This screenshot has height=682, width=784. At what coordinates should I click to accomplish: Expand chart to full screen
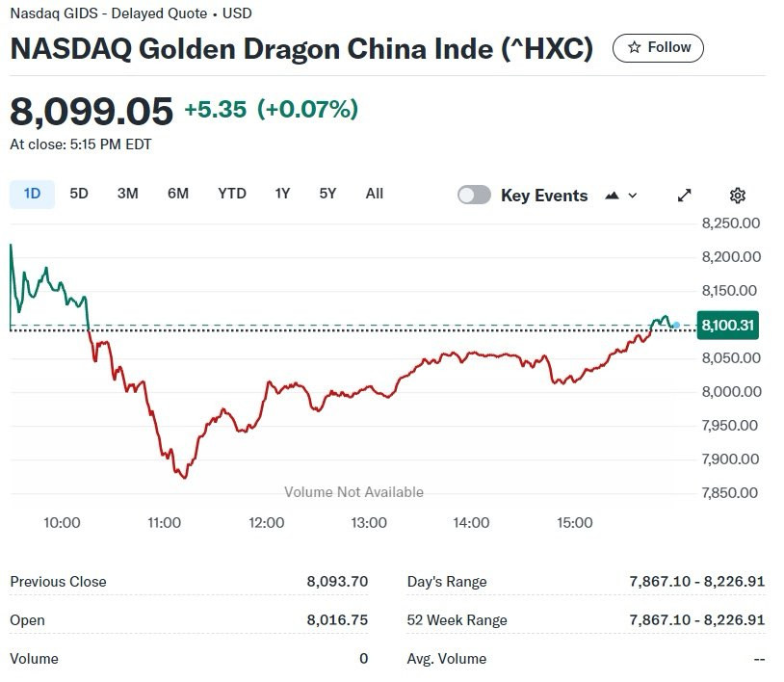(x=685, y=195)
